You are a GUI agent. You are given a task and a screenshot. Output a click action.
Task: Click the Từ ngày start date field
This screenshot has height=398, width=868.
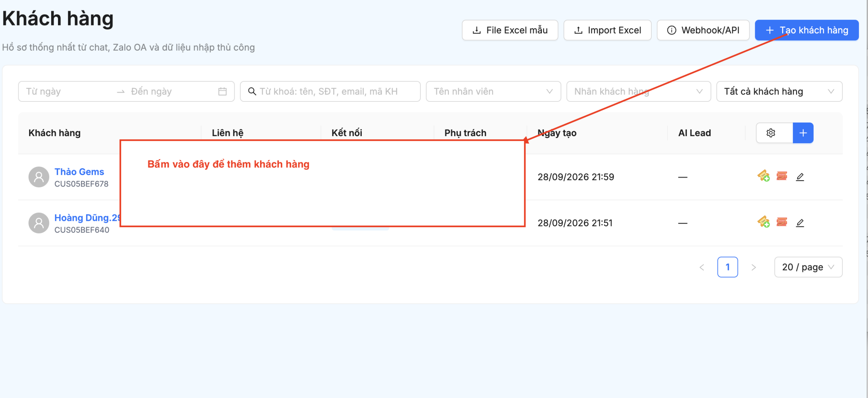tap(68, 92)
